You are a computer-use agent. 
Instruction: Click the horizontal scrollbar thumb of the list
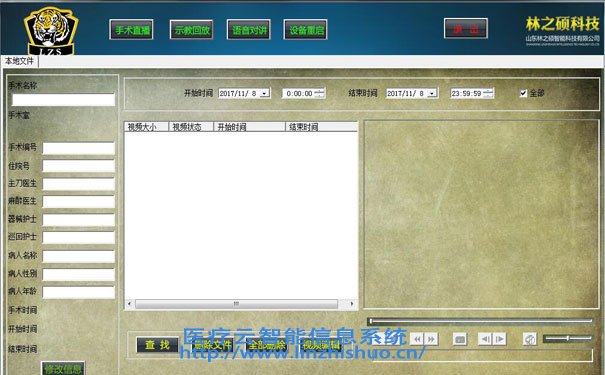pos(236,304)
